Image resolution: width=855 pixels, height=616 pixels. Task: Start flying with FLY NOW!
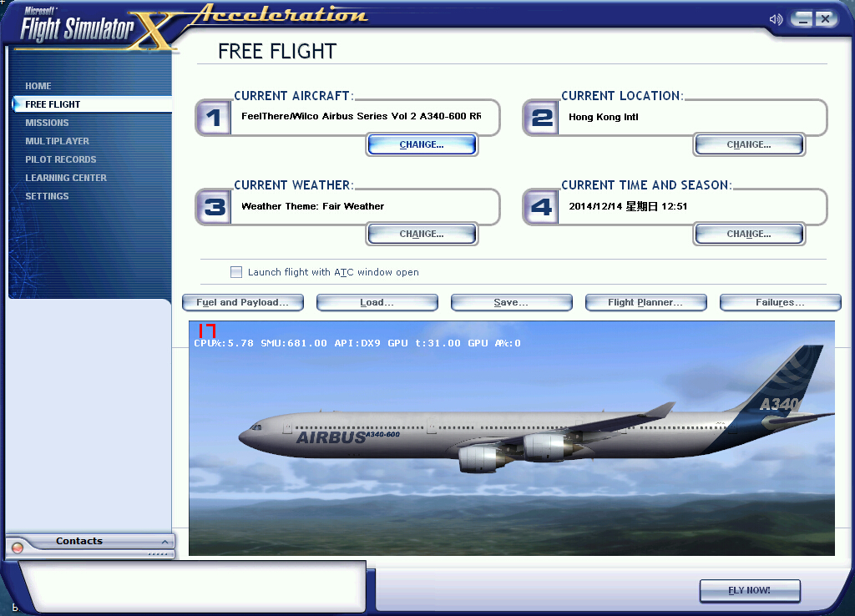pyautogui.click(x=750, y=591)
